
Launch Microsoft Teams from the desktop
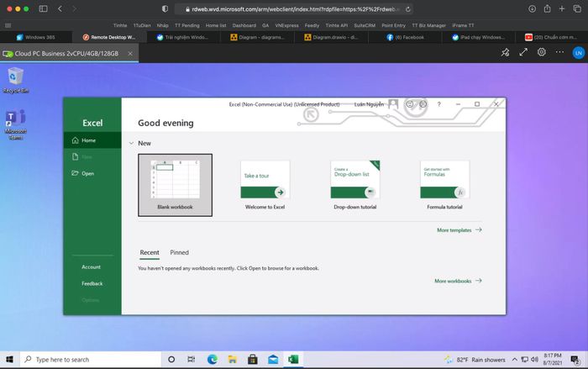click(x=15, y=124)
